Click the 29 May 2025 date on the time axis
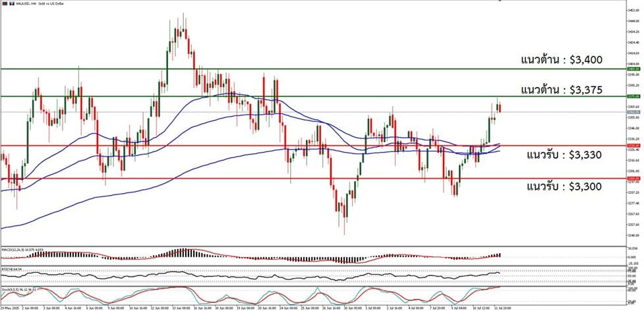Screen dimensions: 644x311 point(9,308)
